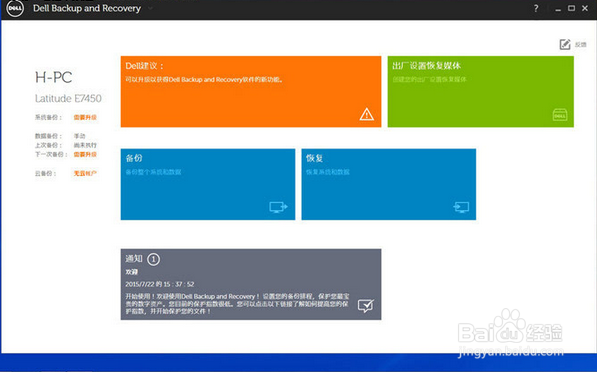Click the upgrade description text in the orange tile
The width and height of the screenshot is (597, 372).
click(x=204, y=80)
